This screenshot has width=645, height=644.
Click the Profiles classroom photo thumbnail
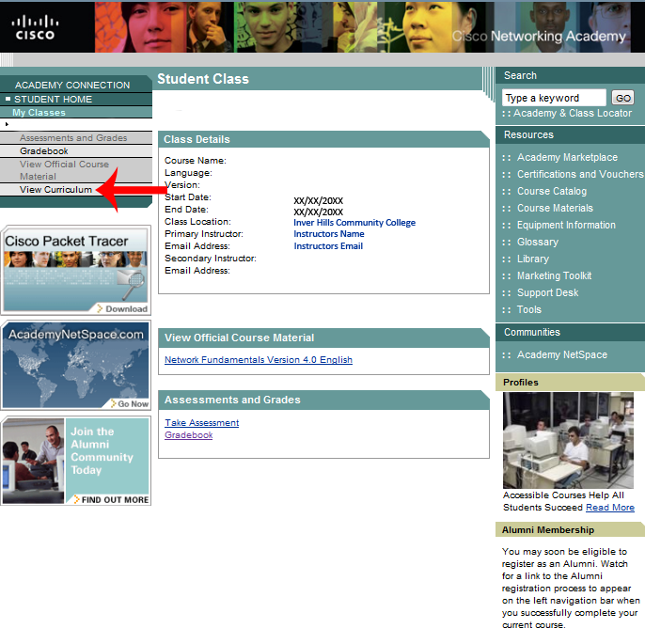(568, 440)
